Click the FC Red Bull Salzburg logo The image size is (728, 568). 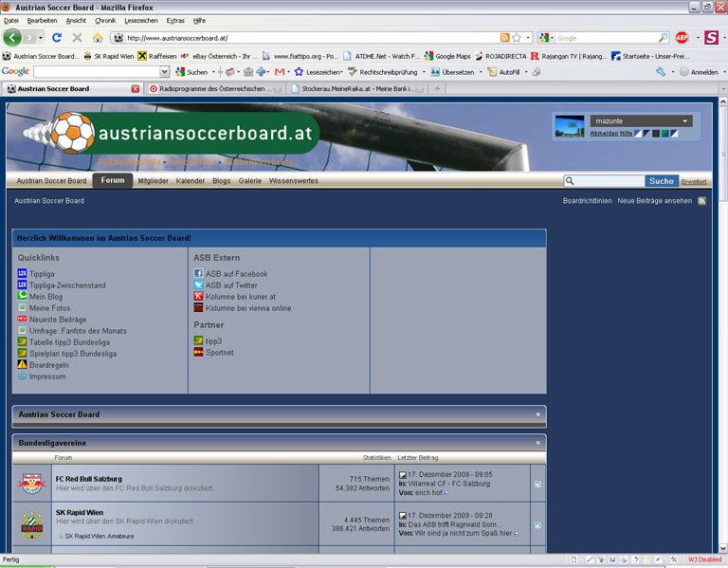[31, 483]
